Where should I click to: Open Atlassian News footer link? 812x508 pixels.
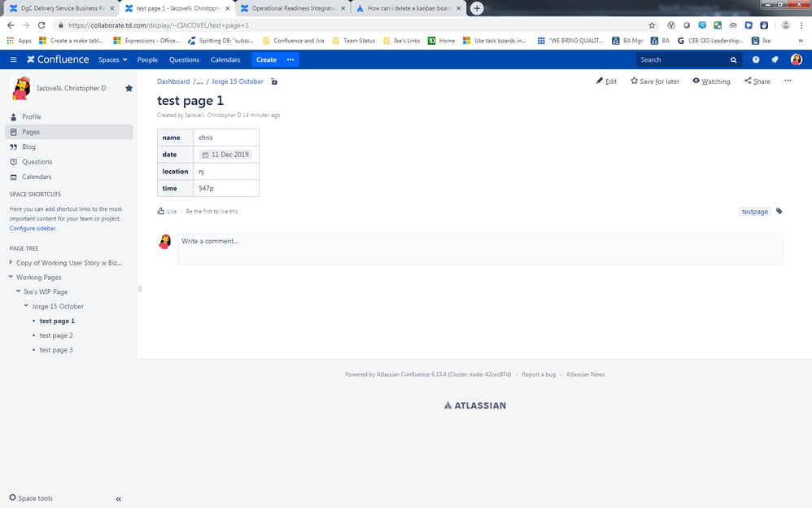(585, 374)
